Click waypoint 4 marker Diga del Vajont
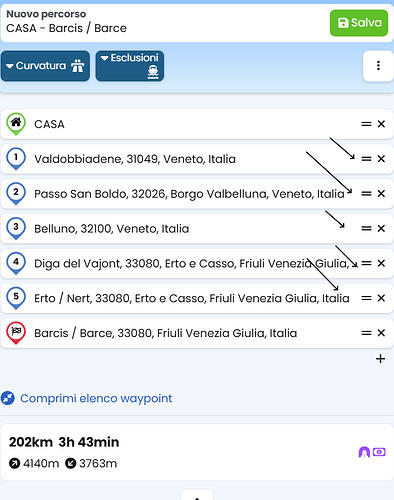Screen dimensions: 394x500 pyautogui.click(x=16, y=263)
